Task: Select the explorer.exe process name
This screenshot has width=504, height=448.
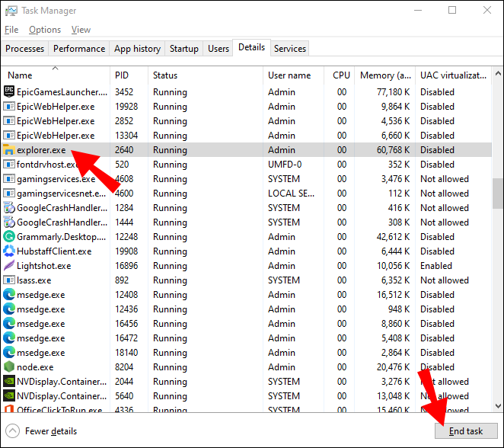Action: point(41,150)
